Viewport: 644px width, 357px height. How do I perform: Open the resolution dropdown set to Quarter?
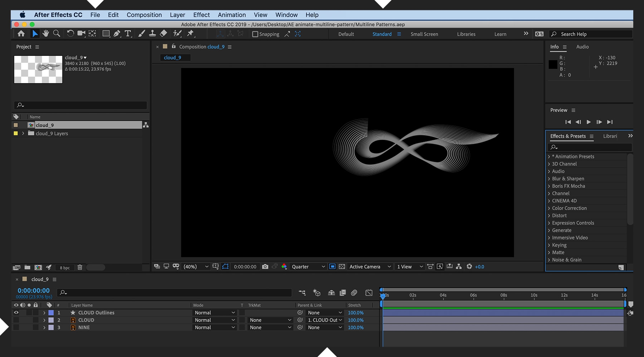pos(307,266)
